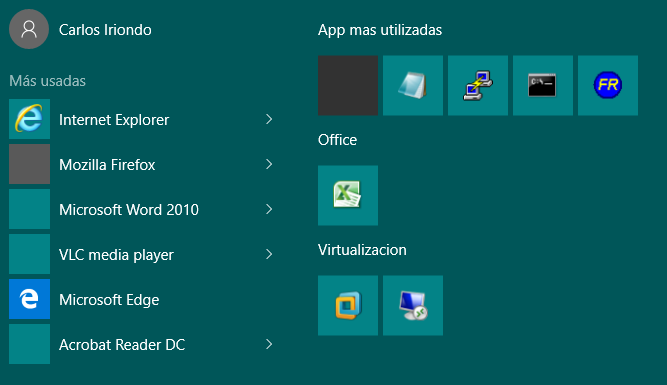Open the Excel tile under Office
Screen dimensions: 667x385
[348, 195]
